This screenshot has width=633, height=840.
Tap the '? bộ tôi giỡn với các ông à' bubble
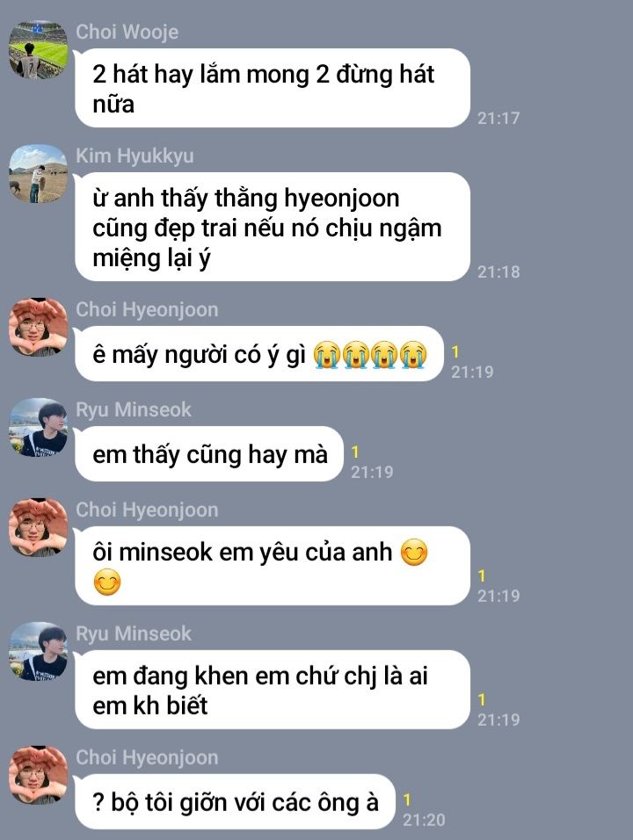tap(236, 802)
